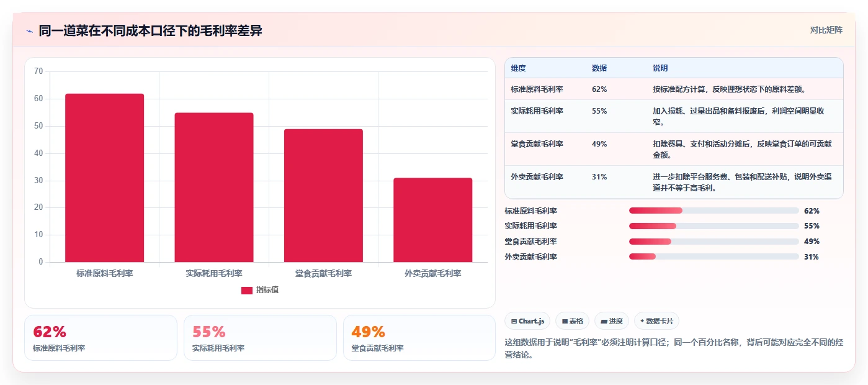Click the 49% data card

point(419,338)
